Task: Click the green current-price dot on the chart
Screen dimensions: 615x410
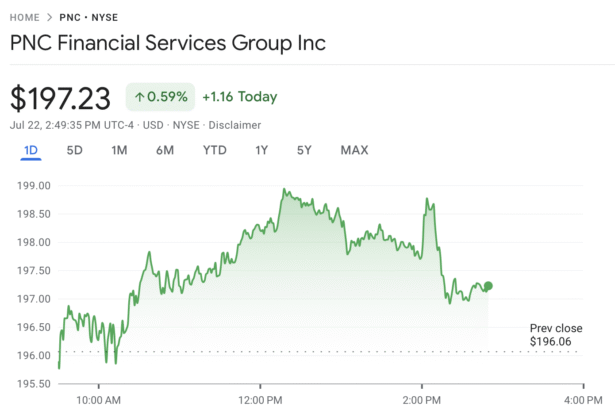Action: 488,286
